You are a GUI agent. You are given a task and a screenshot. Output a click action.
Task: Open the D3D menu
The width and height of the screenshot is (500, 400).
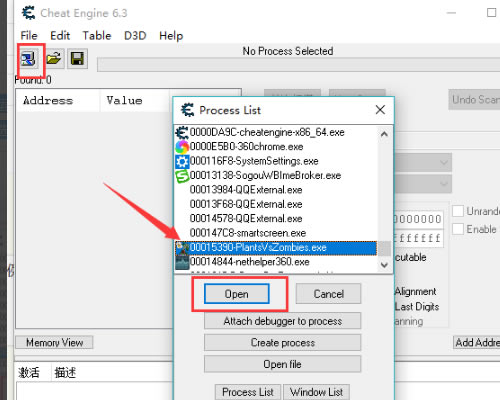click(x=135, y=36)
